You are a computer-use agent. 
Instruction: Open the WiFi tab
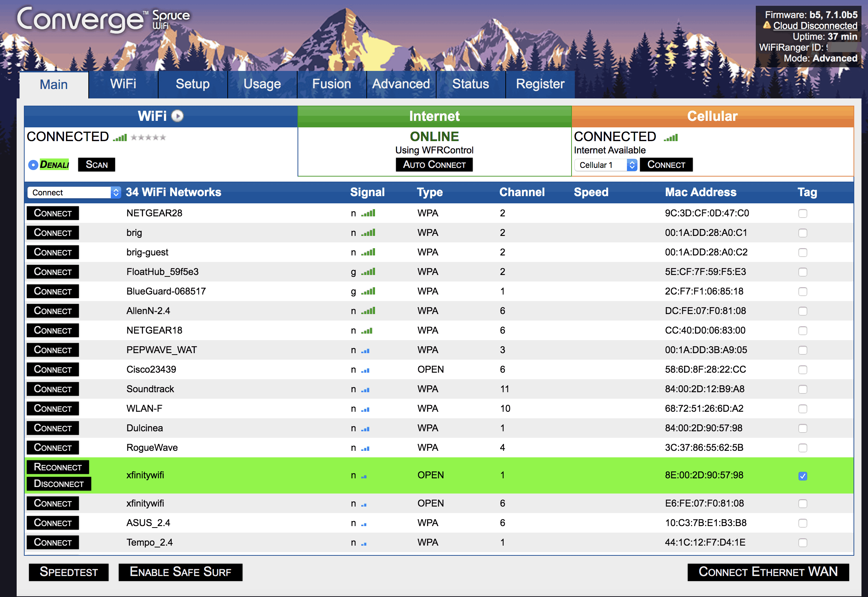click(123, 84)
